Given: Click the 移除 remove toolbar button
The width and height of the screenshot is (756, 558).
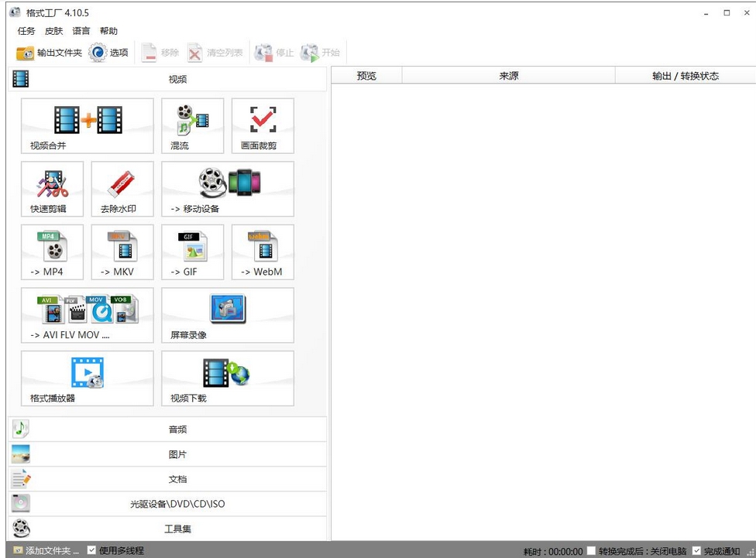Looking at the screenshot, I should click(x=160, y=53).
